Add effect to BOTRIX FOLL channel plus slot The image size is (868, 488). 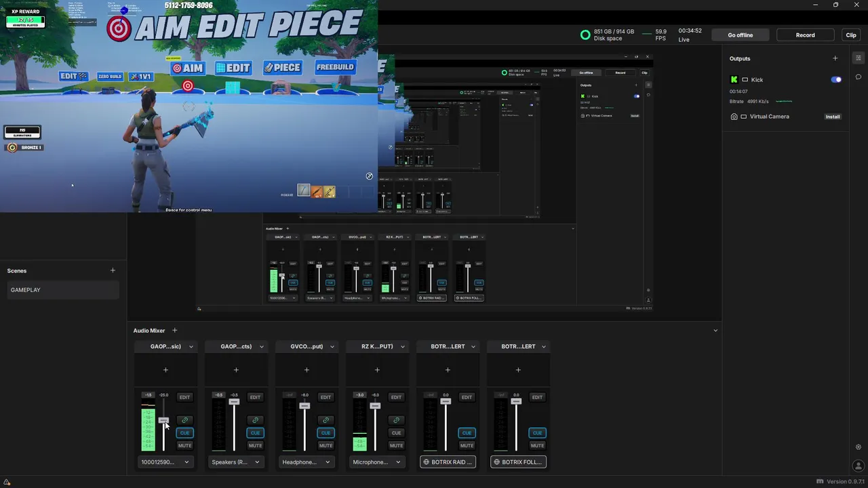click(518, 370)
